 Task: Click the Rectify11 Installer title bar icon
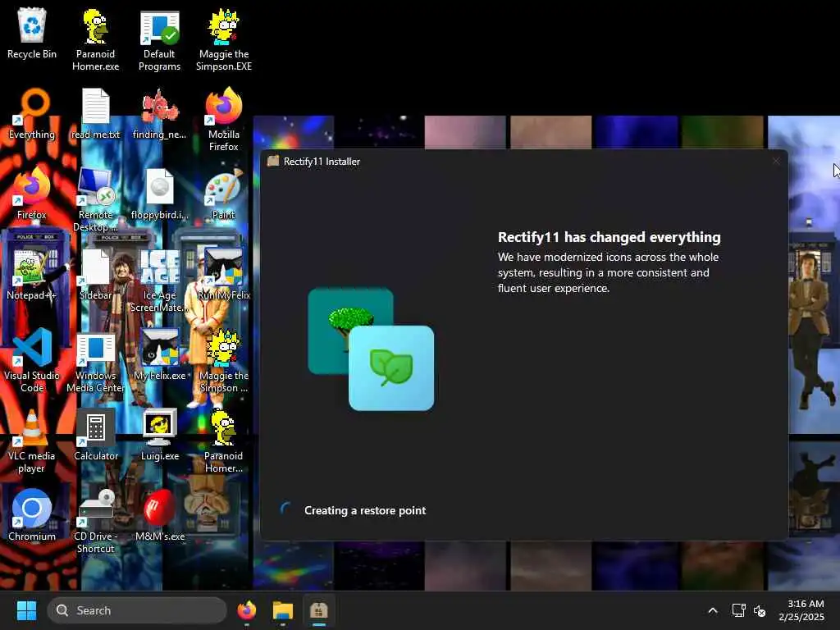click(x=273, y=162)
